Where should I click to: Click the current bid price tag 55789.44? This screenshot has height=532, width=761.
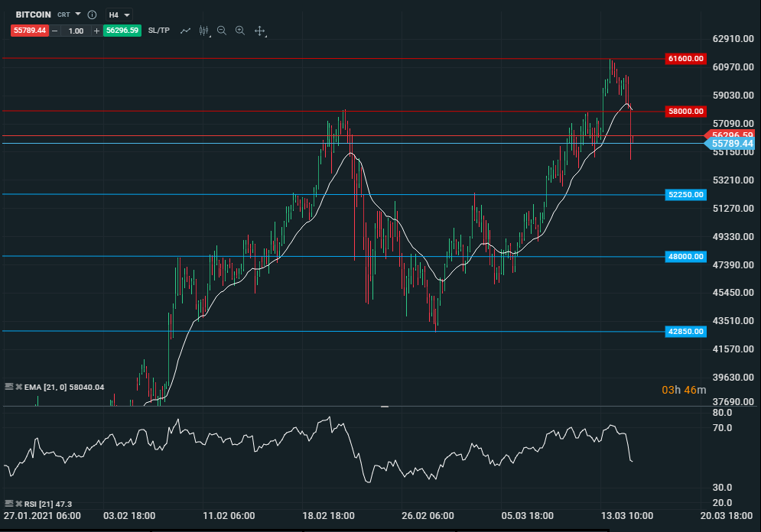(x=730, y=144)
